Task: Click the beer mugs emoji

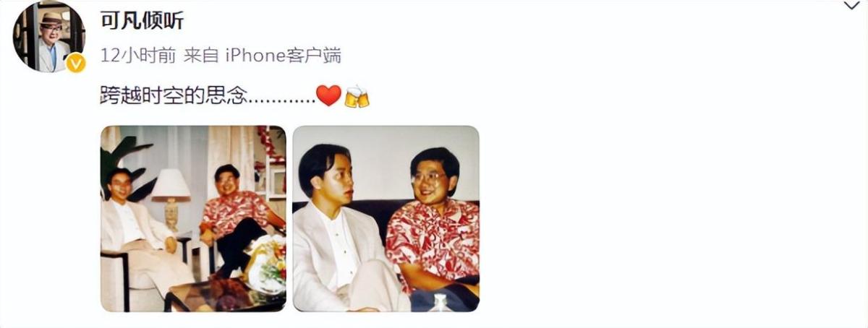Action: [357, 96]
